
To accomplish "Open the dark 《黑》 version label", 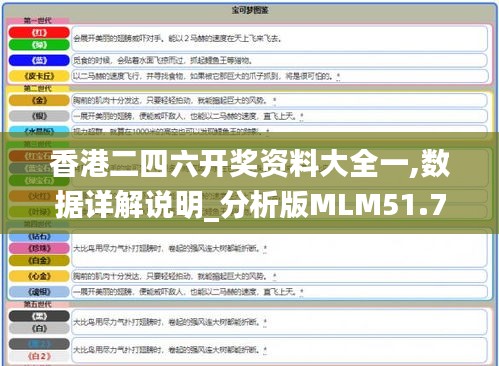I will coord(39,316).
